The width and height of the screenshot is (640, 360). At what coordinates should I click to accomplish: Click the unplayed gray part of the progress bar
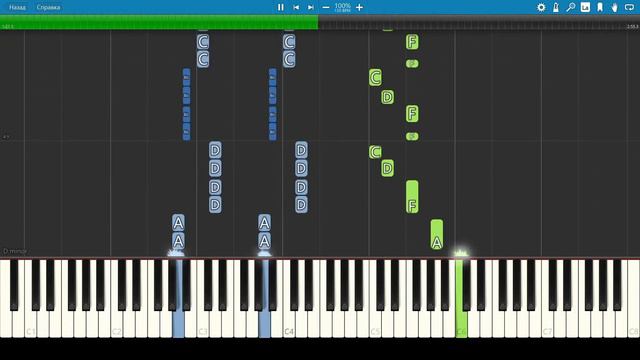[x=479, y=22]
